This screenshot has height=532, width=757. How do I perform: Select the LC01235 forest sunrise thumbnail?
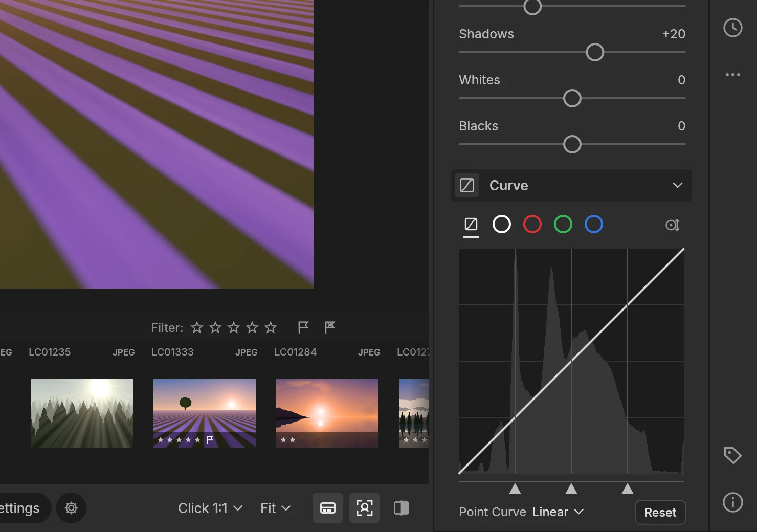82,413
